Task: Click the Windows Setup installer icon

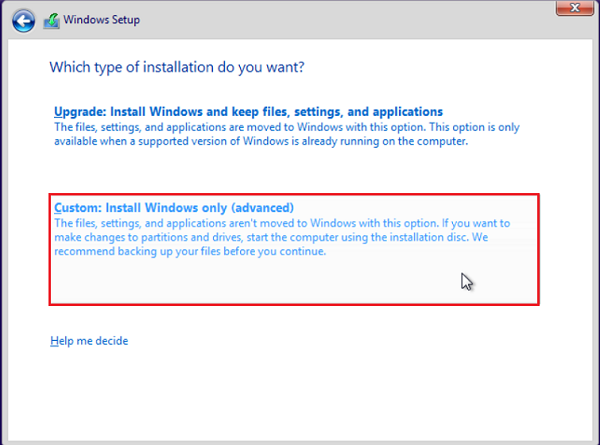Action: pos(52,21)
